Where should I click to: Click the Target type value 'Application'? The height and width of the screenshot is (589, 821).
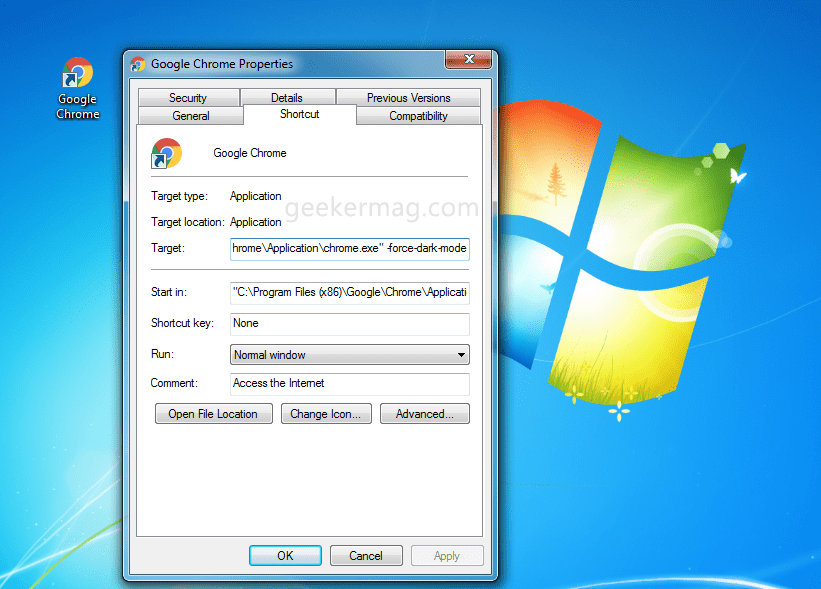pyautogui.click(x=256, y=196)
